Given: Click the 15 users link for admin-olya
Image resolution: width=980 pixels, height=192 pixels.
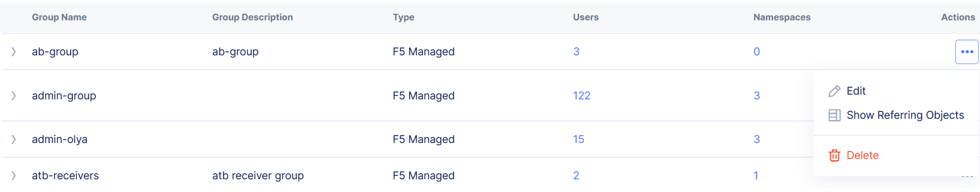Looking at the screenshot, I should point(578,139).
